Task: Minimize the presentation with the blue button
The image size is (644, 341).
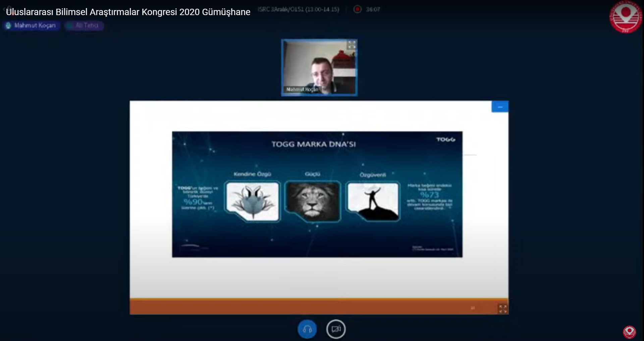Action: click(500, 107)
